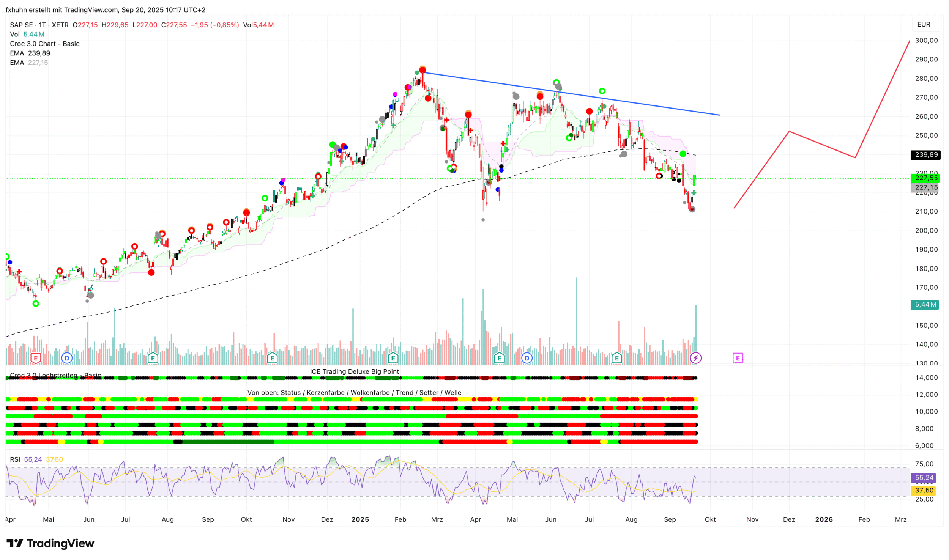Image resolution: width=949 pixels, height=560 pixels.
Task: Click the green earnings marker near August 2024
Action: (153, 358)
